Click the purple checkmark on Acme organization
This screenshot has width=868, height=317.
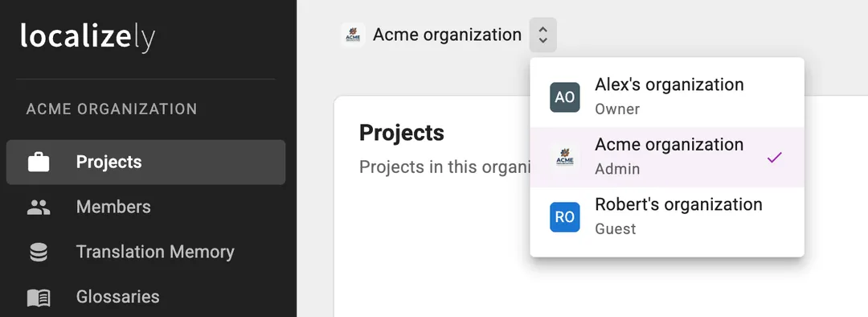click(x=774, y=158)
